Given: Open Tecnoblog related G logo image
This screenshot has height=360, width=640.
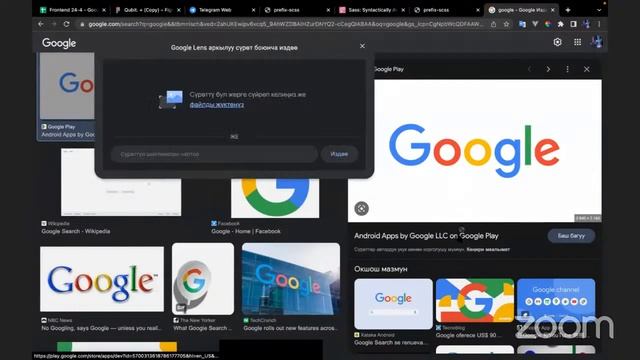Looking at the screenshot, I should click(x=475, y=301).
